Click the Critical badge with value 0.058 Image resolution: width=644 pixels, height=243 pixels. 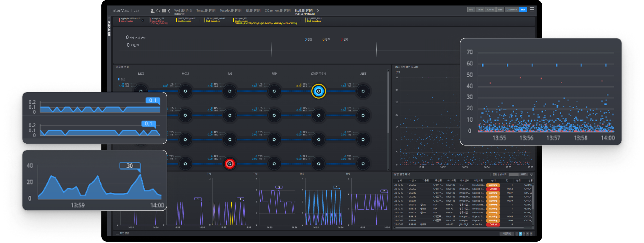click(493, 189)
